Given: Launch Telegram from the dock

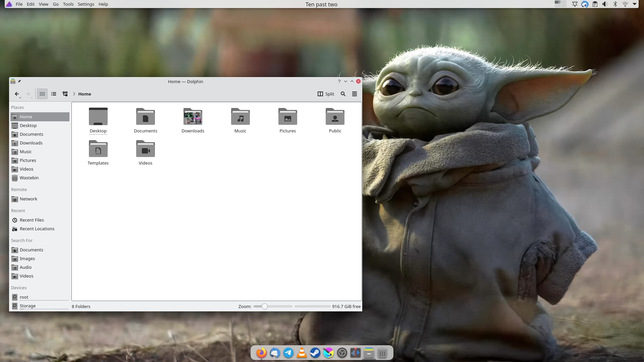Looking at the screenshot, I should 288,353.
